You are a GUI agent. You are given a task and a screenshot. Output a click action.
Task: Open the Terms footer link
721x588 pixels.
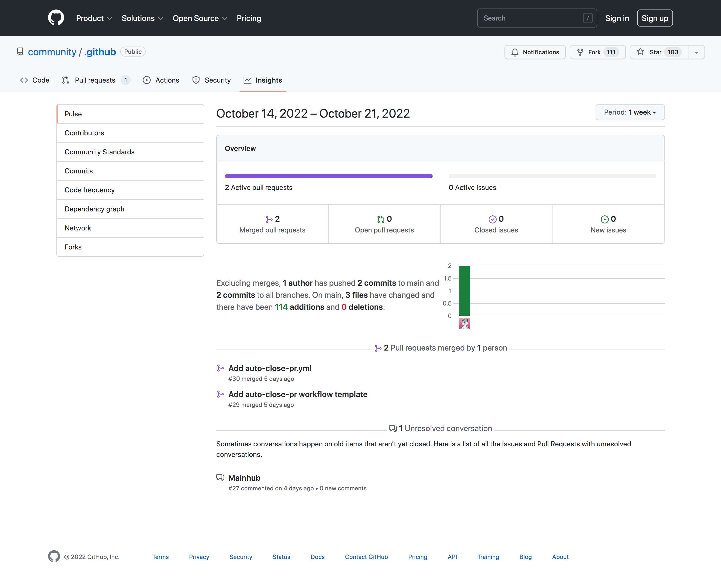[160, 557]
